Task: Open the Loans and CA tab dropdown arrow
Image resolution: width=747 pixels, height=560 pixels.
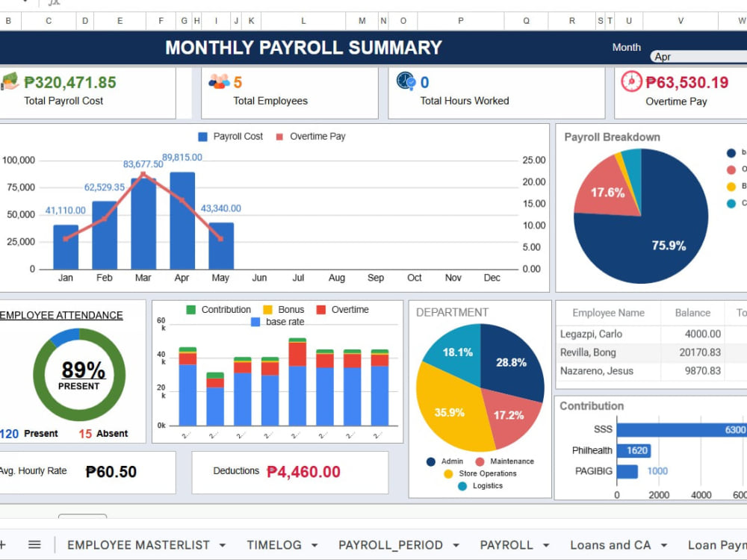Action: click(663, 545)
